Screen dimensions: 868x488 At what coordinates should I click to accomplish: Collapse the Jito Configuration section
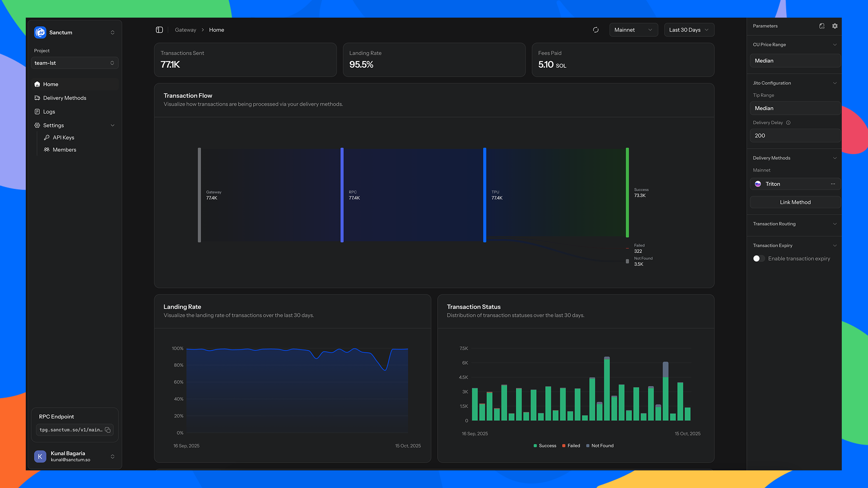(835, 83)
